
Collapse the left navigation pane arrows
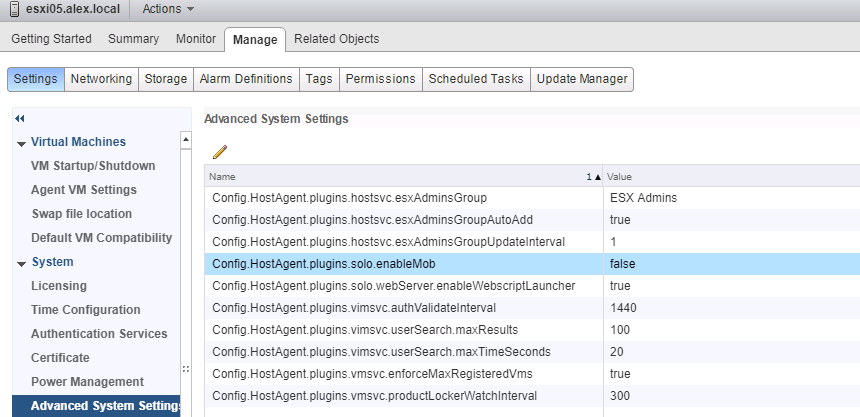tap(20, 119)
